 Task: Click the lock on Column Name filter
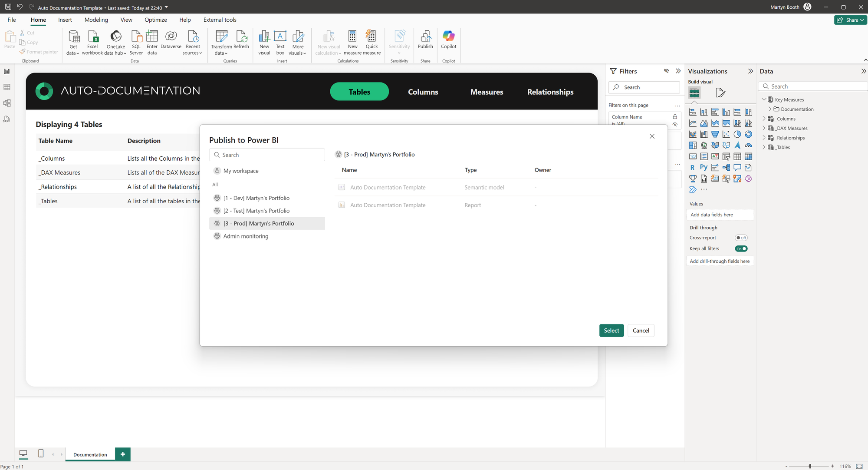(x=675, y=117)
